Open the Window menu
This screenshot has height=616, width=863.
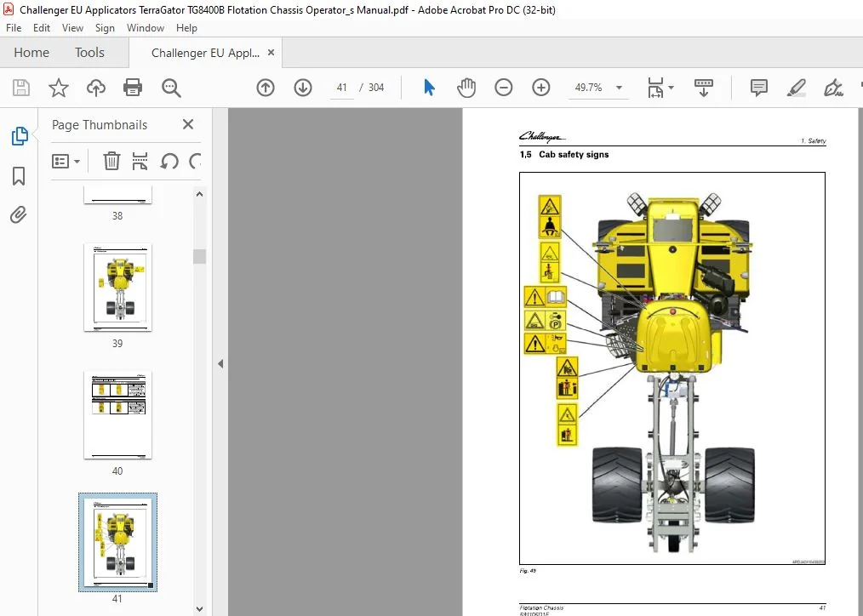tap(146, 28)
